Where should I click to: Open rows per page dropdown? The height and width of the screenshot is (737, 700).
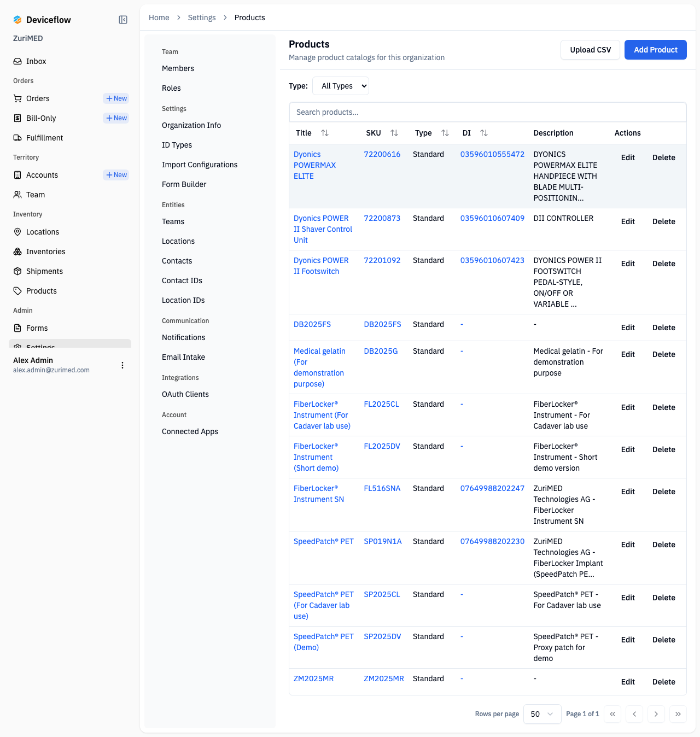pyautogui.click(x=542, y=714)
